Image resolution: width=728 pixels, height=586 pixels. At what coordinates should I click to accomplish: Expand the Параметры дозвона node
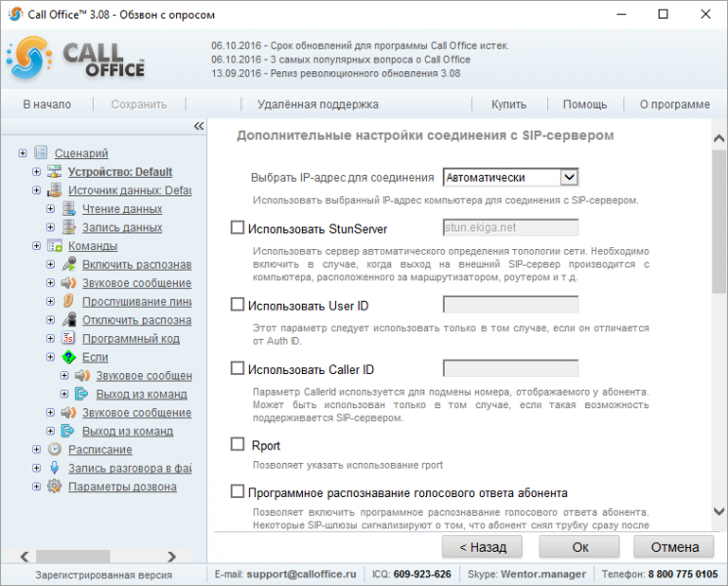37,486
